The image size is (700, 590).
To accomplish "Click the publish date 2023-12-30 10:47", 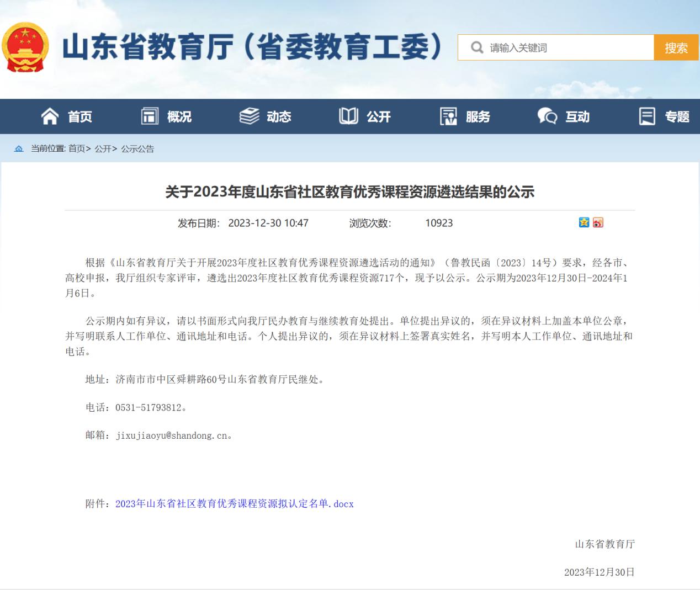I will pos(268,223).
